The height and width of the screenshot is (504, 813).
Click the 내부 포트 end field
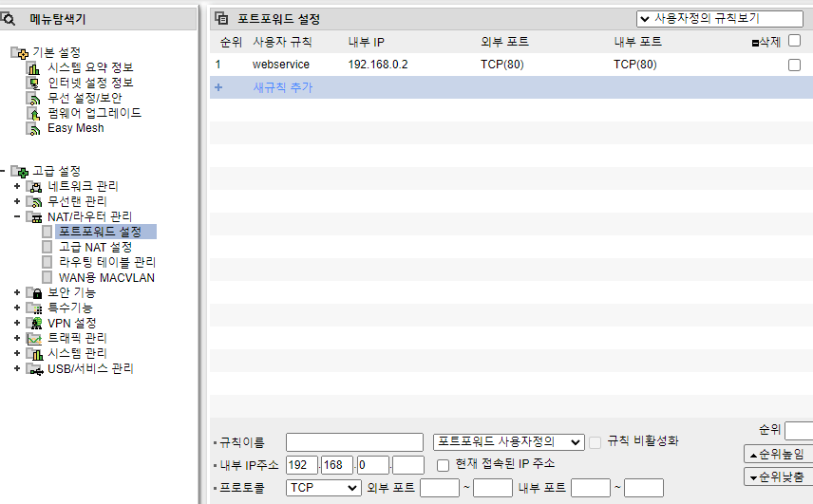[x=644, y=488]
